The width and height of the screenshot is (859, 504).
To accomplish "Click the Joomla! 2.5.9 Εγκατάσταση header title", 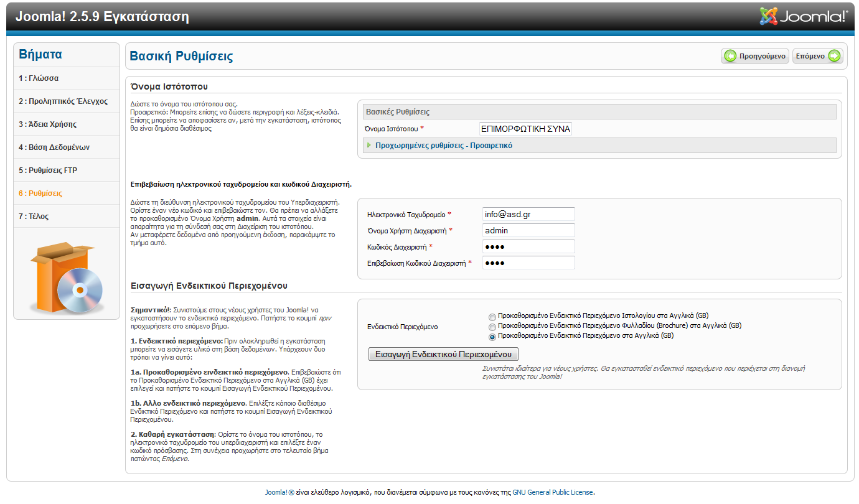I will tap(102, 17).
